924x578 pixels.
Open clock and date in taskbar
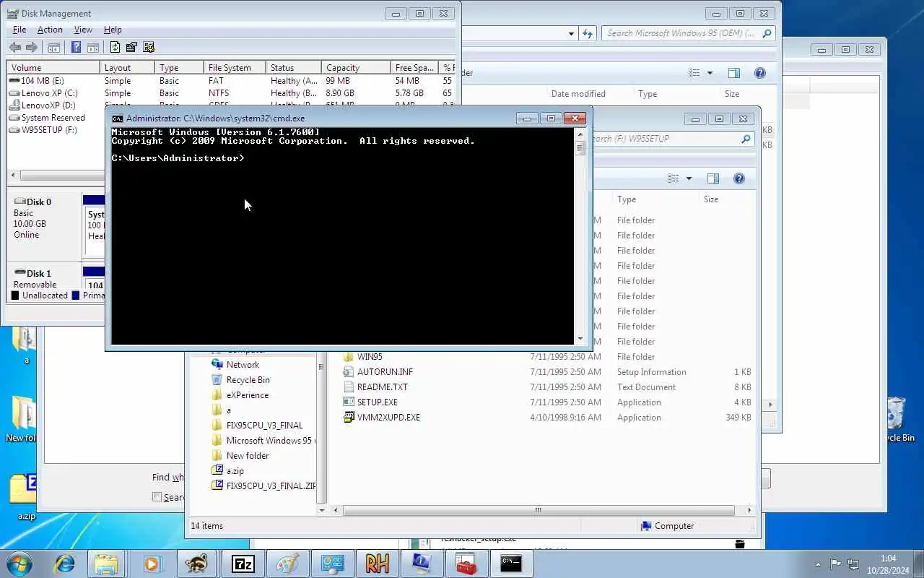coord(889,564)
